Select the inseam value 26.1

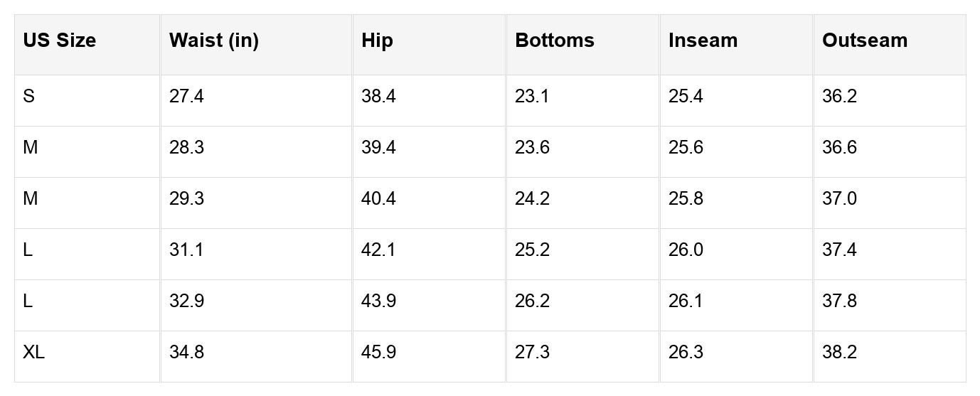pyautogui.click(x=686, y=301)
